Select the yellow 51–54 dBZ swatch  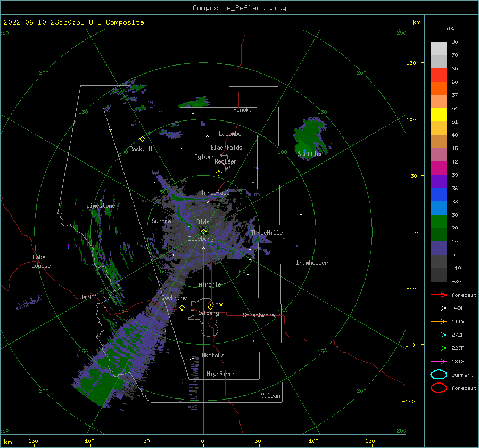point(439,115)
